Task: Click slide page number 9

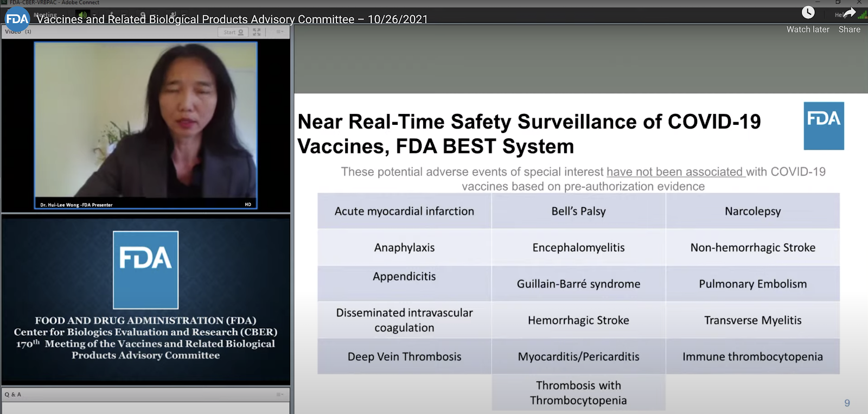Action: pyautogui.click(x=847, y=403)
